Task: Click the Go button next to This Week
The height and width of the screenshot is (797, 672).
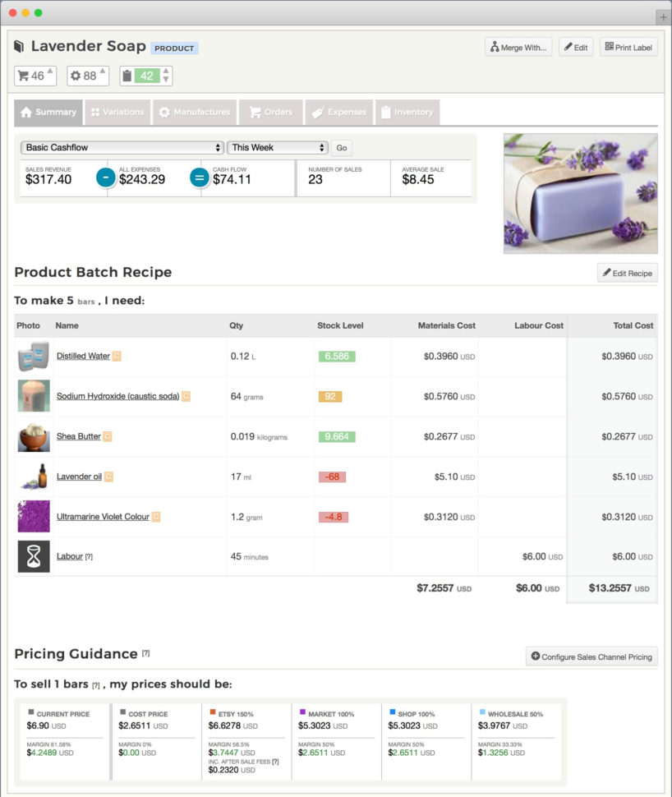Action: (x=341, y=148)
